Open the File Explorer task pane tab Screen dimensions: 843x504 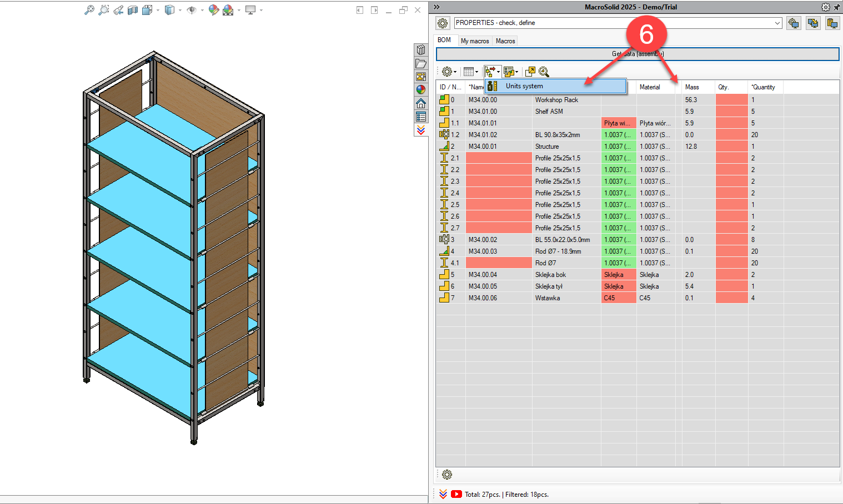coord(421,77)
